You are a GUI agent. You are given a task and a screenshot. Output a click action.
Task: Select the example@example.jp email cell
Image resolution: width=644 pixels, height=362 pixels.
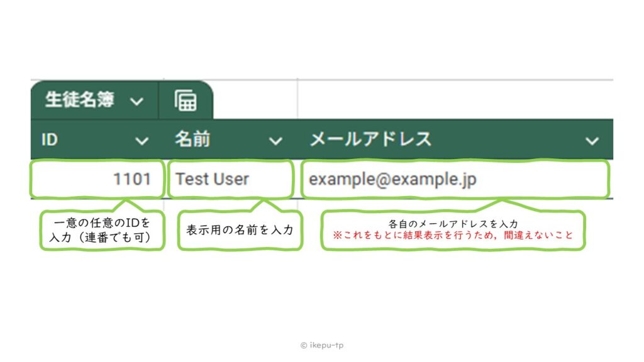(x=455, y=179)
